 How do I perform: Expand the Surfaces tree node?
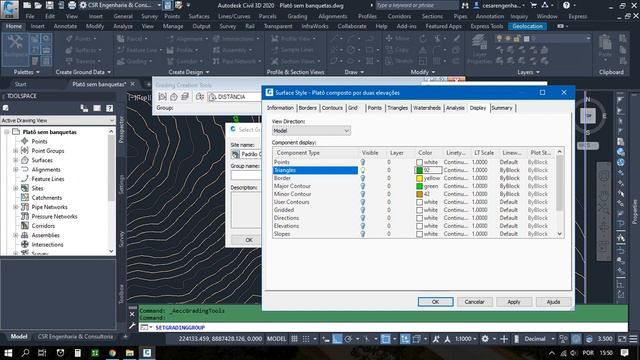[16, 160]
